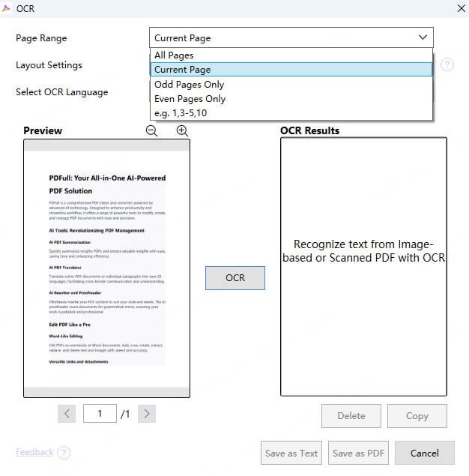Go to the previous page with the left arrow
Viewport: 469px width, 476px height.
pos(67,414)
